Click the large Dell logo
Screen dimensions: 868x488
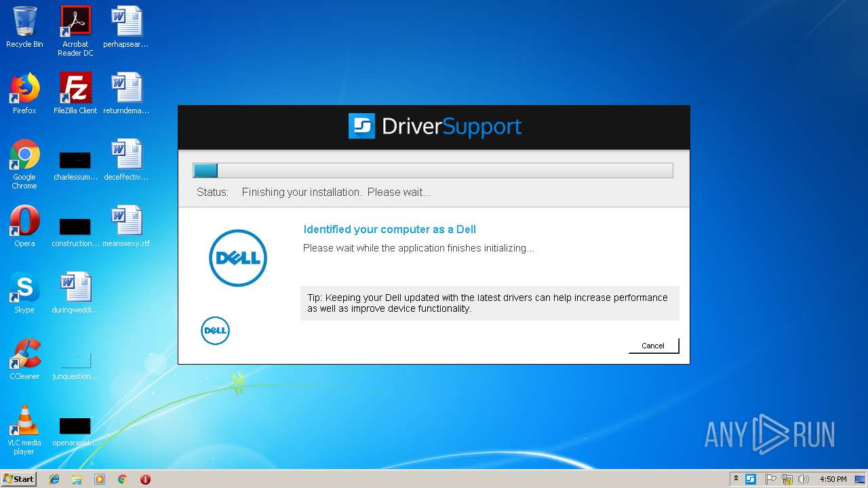(x=238, y=258)
